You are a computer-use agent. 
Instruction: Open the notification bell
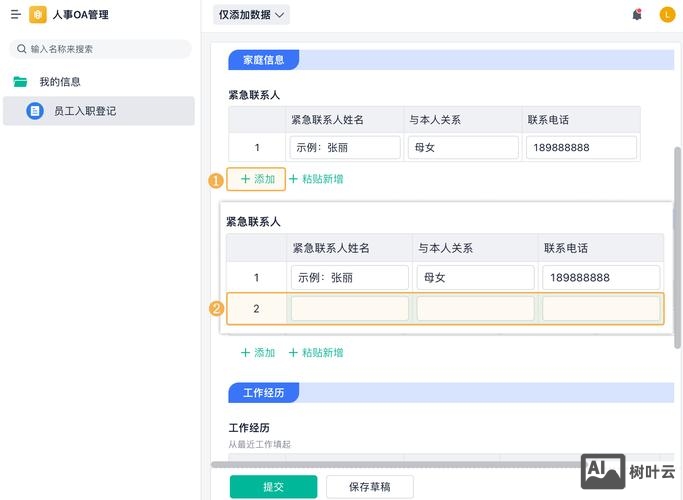tap(637, 14)
